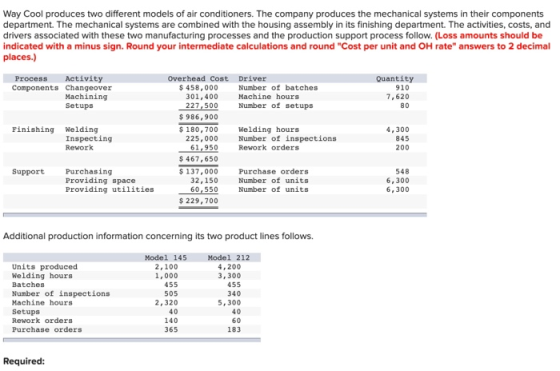This screenshot has width=560, height=371.
Task: Select the Machine hours driver text
Action: [x=269, y=96]
